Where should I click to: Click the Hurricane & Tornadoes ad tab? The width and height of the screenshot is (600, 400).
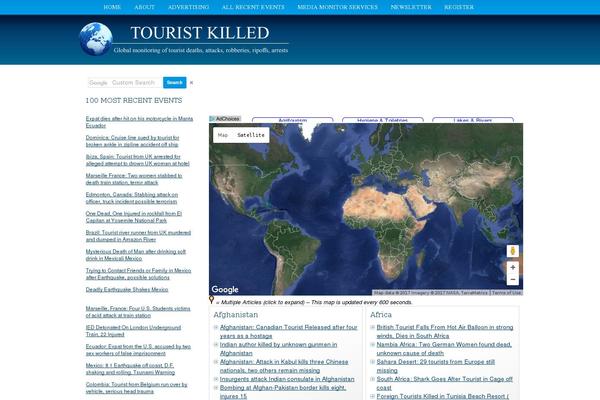383,120
